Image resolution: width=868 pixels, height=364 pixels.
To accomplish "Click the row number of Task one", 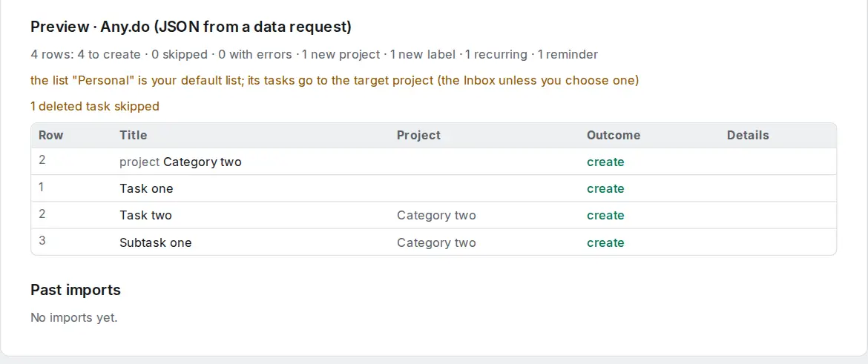I will coord(42,187).
